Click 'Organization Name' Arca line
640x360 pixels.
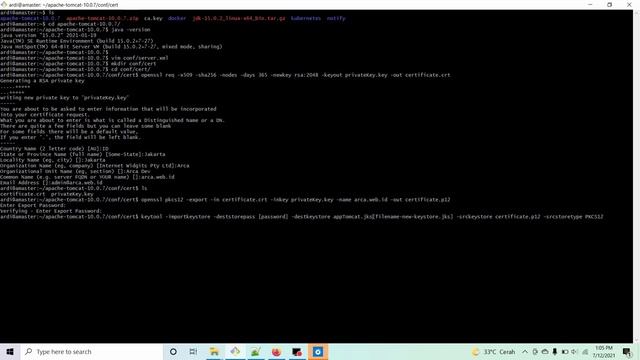pos(95,165)
